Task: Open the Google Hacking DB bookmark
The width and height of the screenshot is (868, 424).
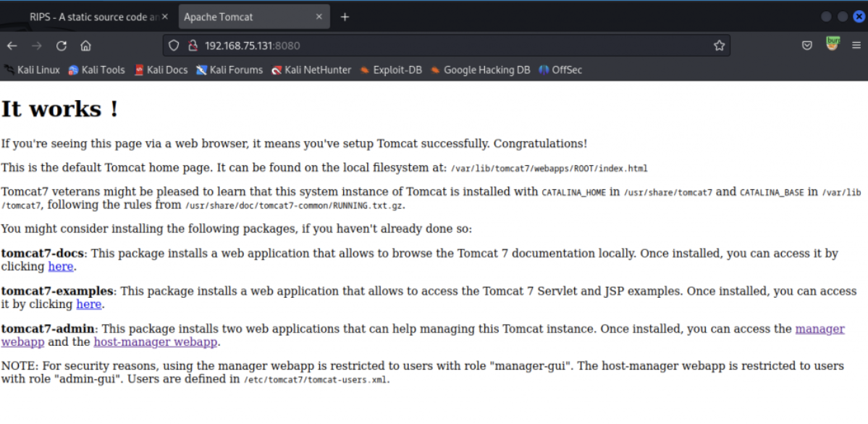Action: pyautogui.click(x=480, y=70)
